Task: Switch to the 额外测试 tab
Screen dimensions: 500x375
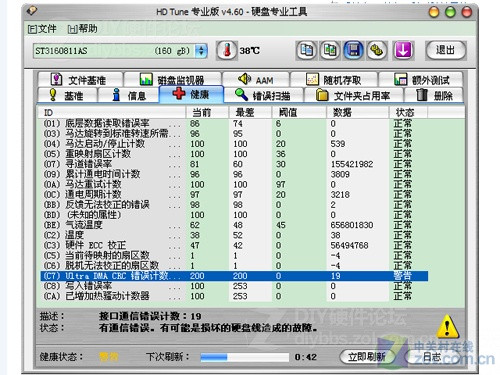Action: click(x=421, y=80)
